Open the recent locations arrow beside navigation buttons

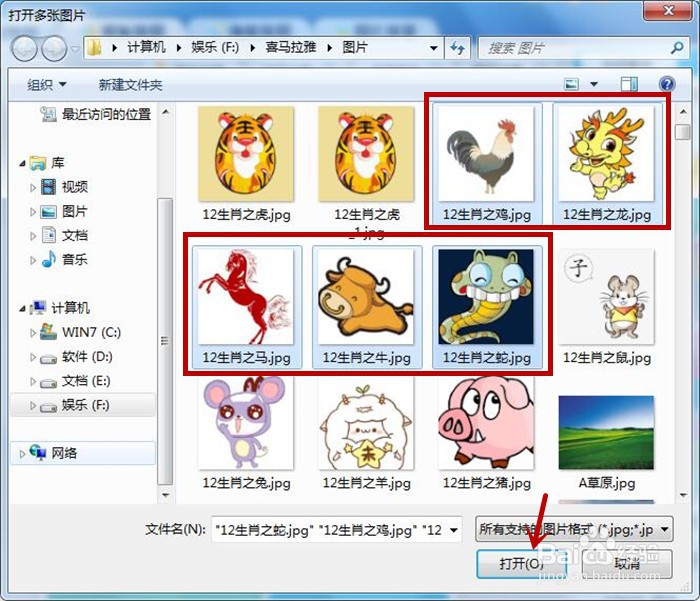(75, 48)
